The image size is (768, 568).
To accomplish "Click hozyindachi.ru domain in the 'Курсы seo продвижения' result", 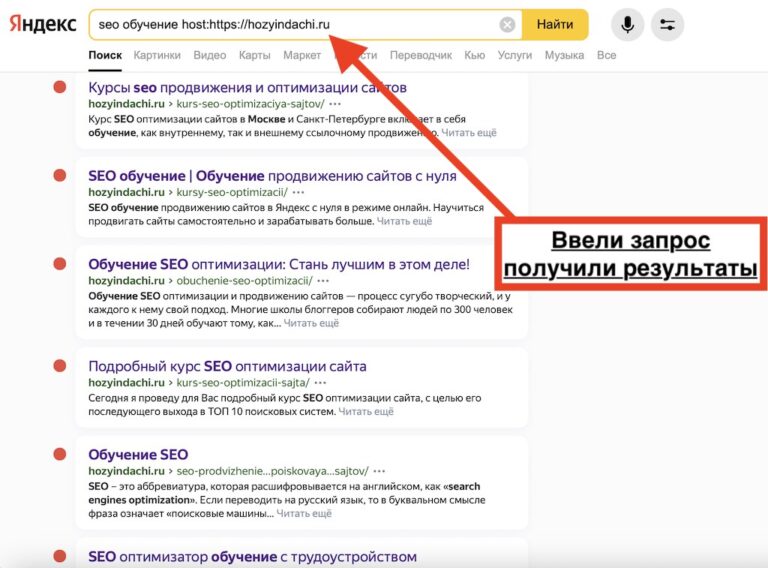I will pyautogui.click(x=126, y=104).
